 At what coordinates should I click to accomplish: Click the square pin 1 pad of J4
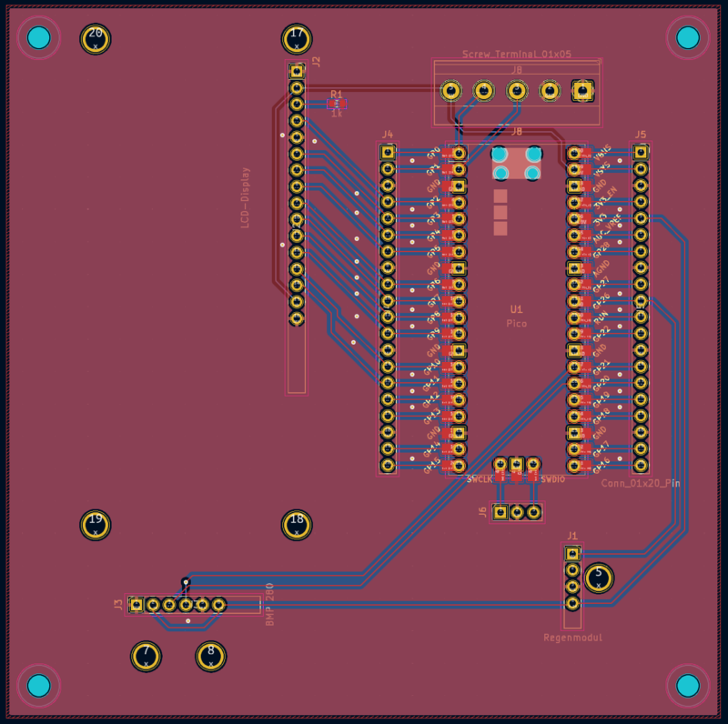[388, 152]
